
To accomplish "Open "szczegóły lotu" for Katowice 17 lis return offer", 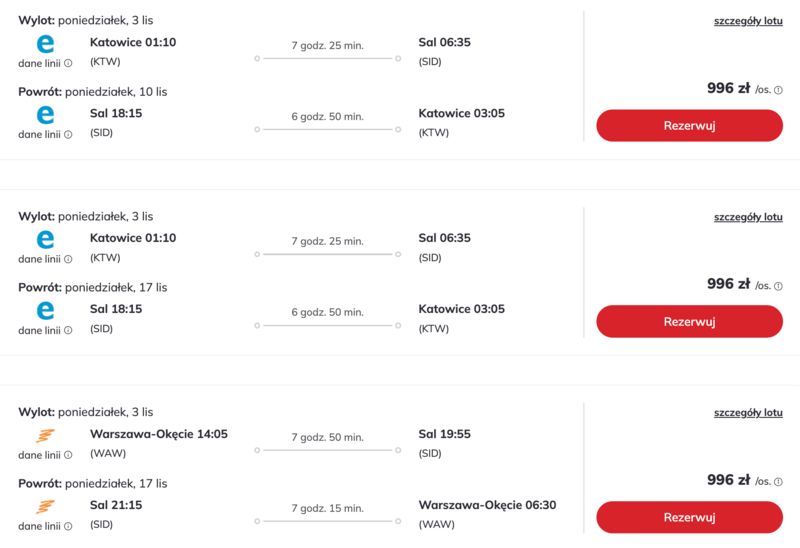I will tap(748, 217).
